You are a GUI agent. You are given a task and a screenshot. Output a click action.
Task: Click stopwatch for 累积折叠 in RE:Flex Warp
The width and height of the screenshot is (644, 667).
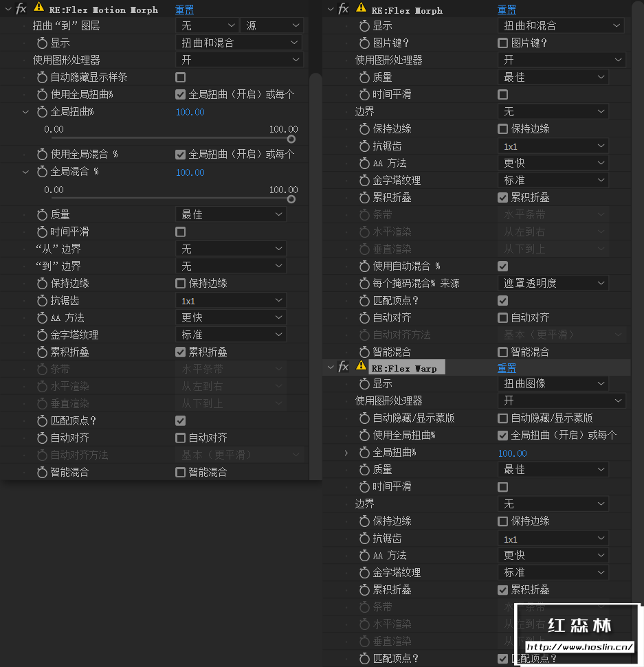pyautogui.click(x=364, y=590)
